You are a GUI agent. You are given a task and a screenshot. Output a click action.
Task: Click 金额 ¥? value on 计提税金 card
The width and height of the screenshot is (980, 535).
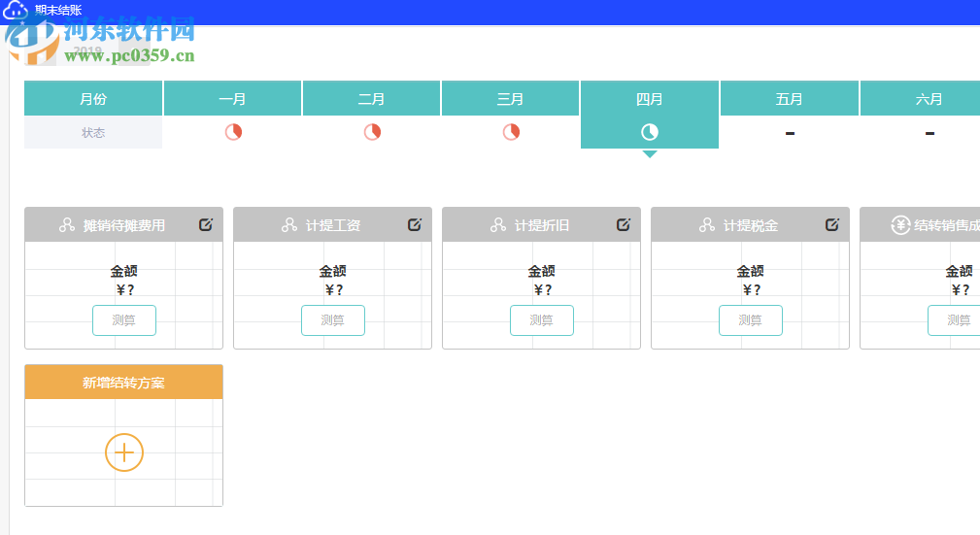tap(751, 280)
